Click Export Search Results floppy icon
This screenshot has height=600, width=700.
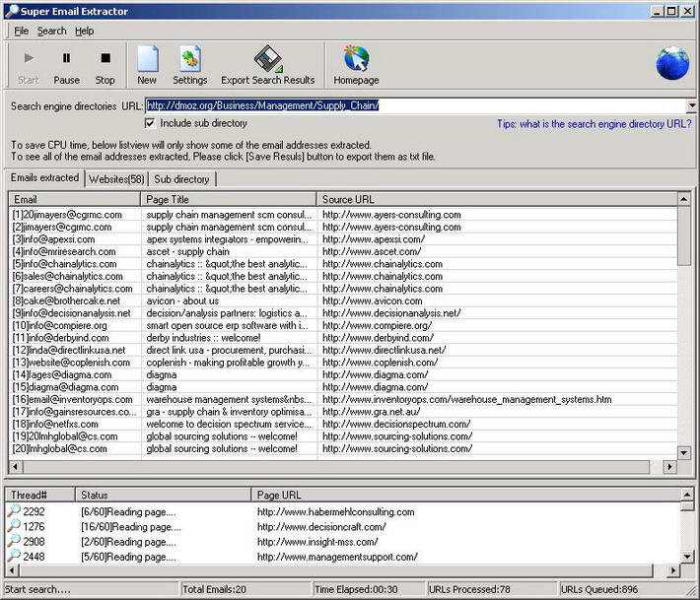click(x=268, y=58)
